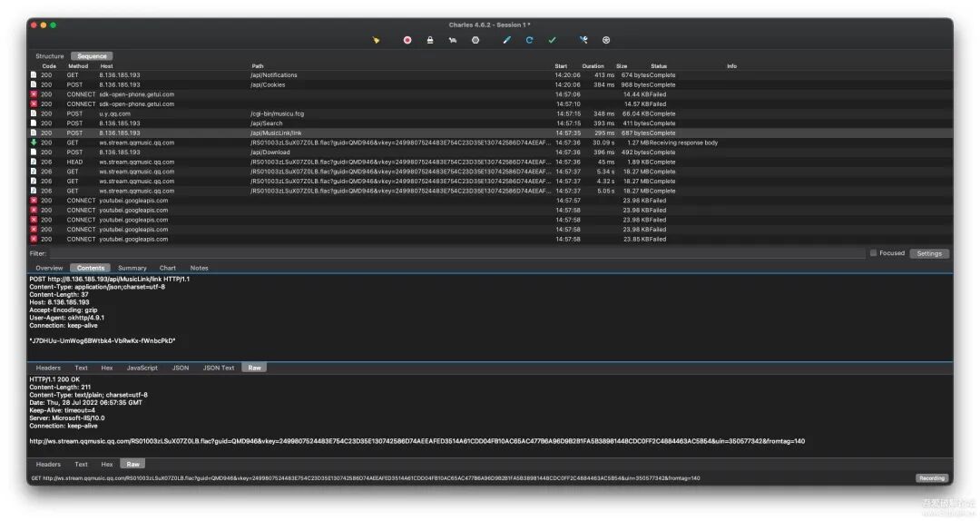Click the Recording status button

point(931,477)
